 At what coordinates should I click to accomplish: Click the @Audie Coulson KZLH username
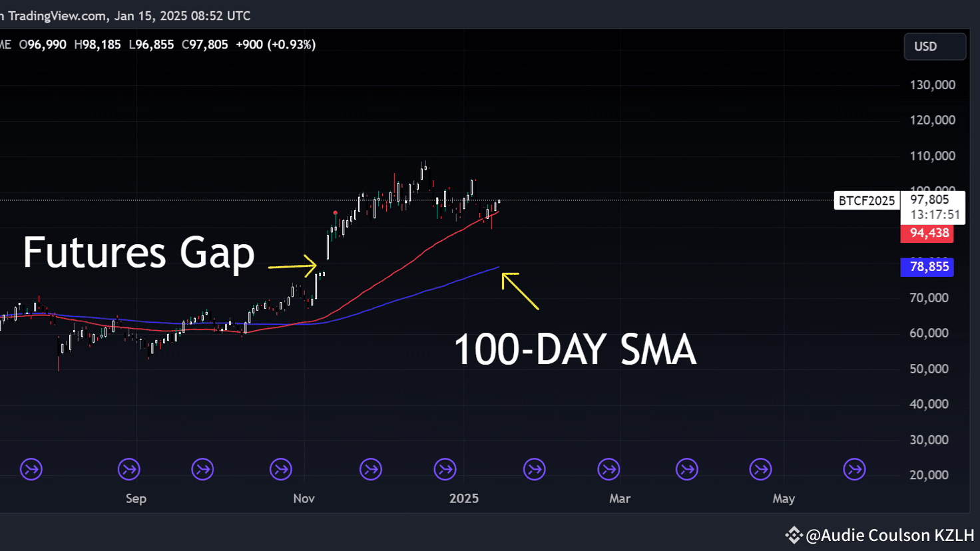889,534
